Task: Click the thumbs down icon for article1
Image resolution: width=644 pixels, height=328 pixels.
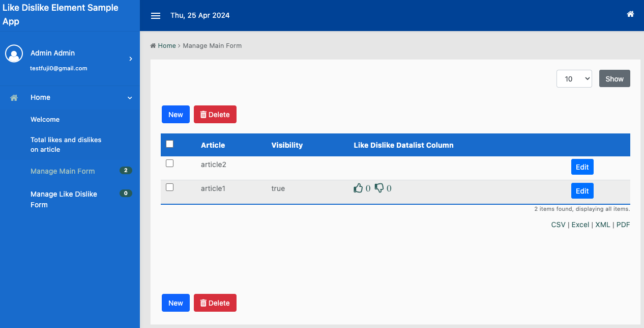Action: [x=379, y=188]
